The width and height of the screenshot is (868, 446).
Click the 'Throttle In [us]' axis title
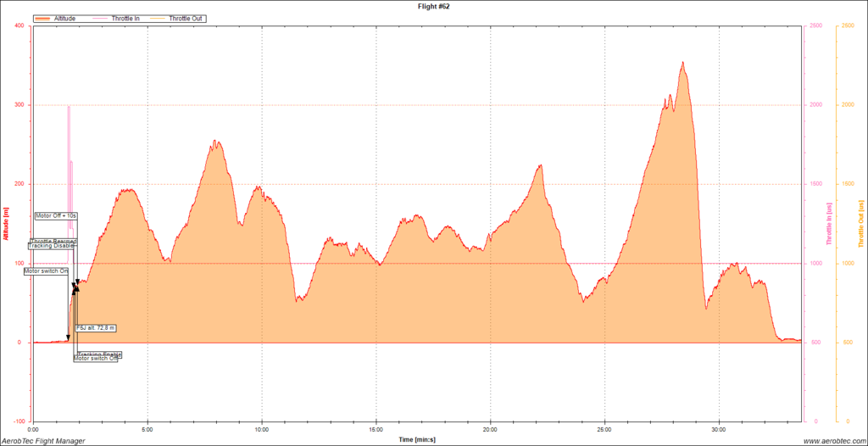pos(828,224)
